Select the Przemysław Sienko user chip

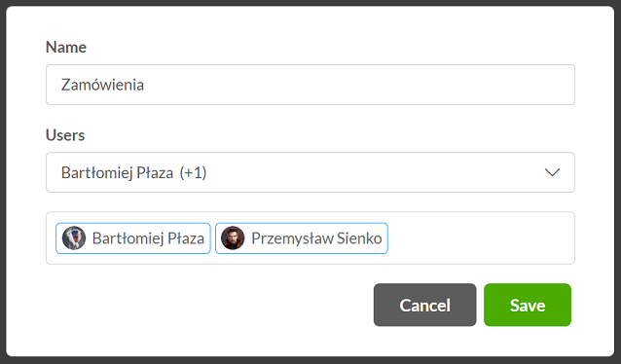pos(302,238)
